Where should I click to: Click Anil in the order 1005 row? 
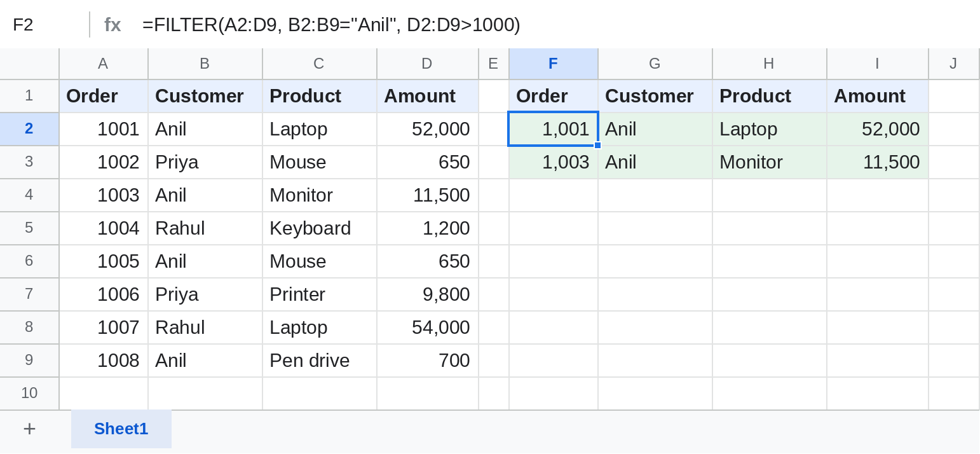coord(205,261)
